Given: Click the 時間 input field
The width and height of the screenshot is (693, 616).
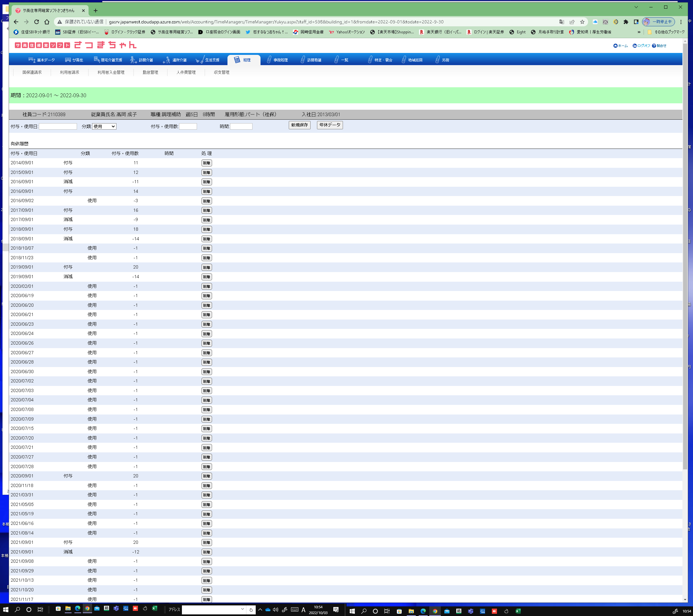Looking at the screenshot, I should pos(241,126).
